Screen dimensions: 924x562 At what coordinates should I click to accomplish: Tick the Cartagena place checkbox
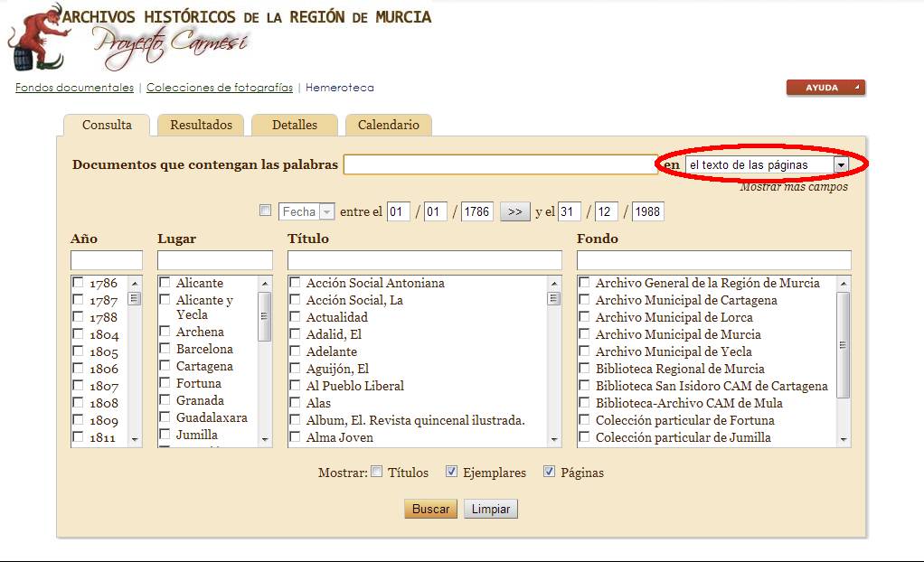(x=165, y=366)
